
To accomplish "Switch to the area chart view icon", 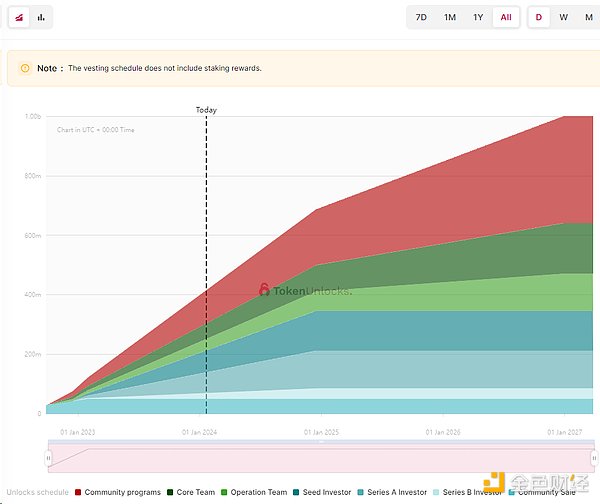I will point(19,17).
